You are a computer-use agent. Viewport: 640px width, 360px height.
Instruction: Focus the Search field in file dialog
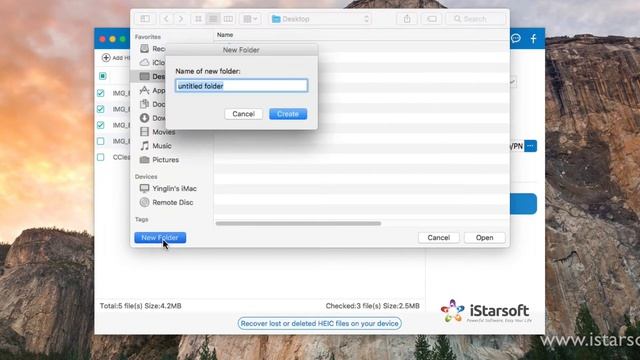(x=476, y=19)
